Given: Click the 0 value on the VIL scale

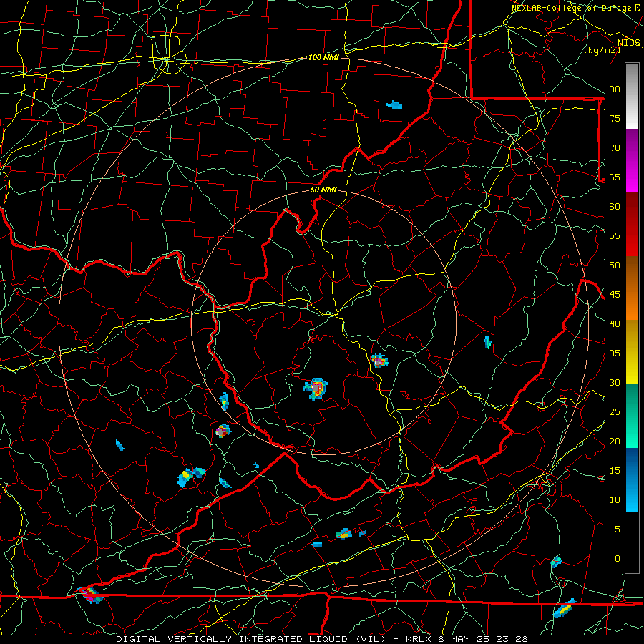Looking at the screenshot, I should point(618,559).
